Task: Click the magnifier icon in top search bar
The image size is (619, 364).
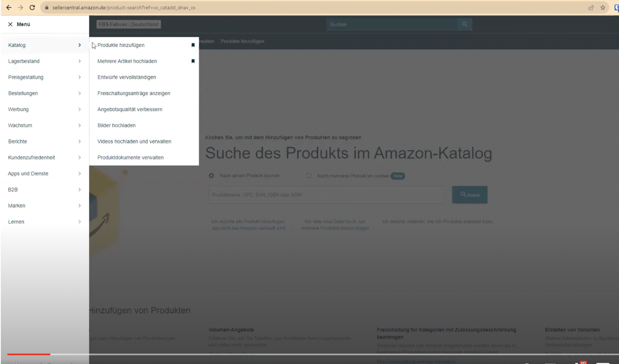Action: [x=464, y=24]
